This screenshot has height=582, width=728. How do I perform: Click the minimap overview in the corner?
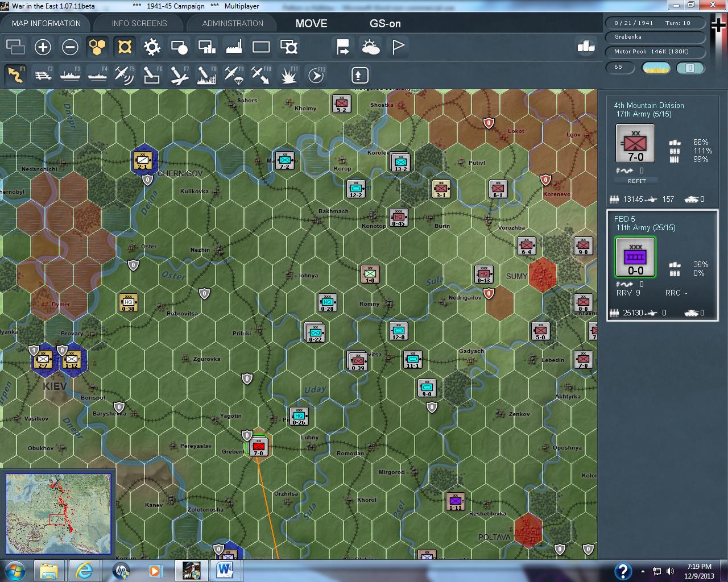click(58, 513)
